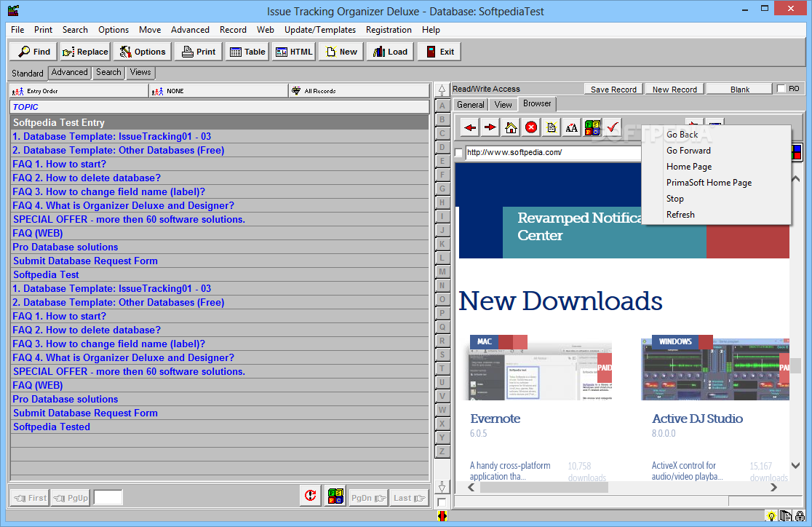Click the four-color square icon at the right edge

coord(796,152)
